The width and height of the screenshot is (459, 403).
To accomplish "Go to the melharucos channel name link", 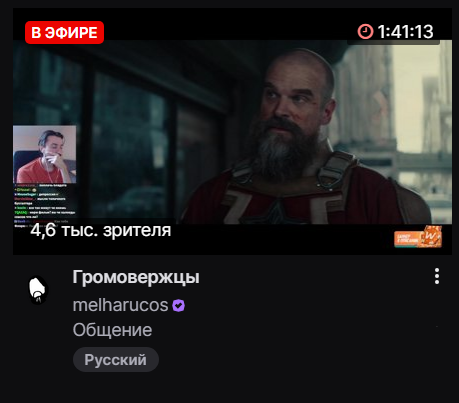I will pyautogui.click(x=120, y=305).
